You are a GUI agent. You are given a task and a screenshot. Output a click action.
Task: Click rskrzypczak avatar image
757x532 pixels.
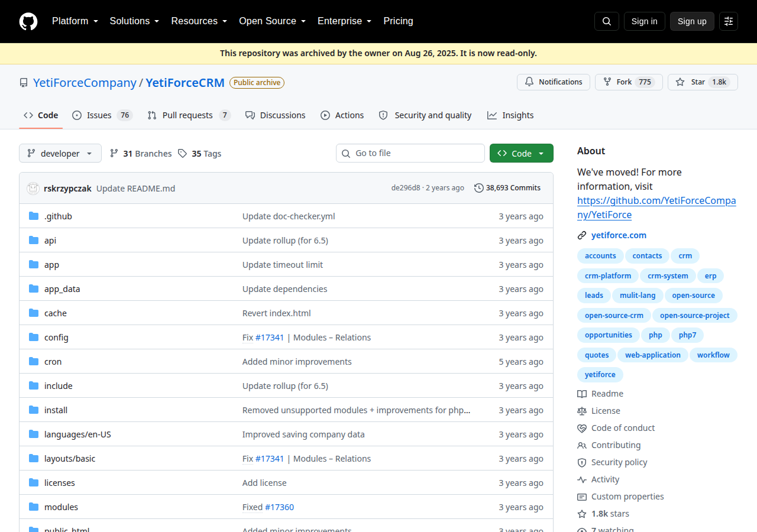pyautogui.click(x=33, y=189)
